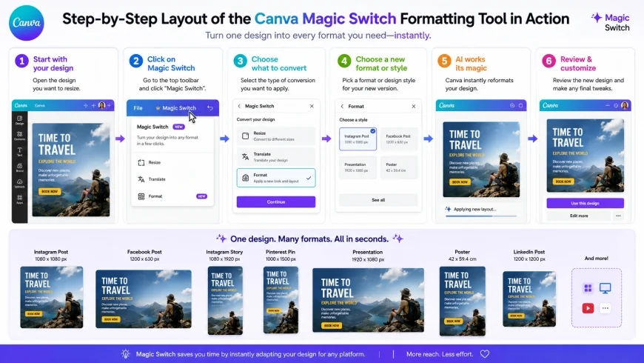Click BOOK NOW in the black-sidebar editor canvas
Screen dimensions: 644x363
pos(50,191)
